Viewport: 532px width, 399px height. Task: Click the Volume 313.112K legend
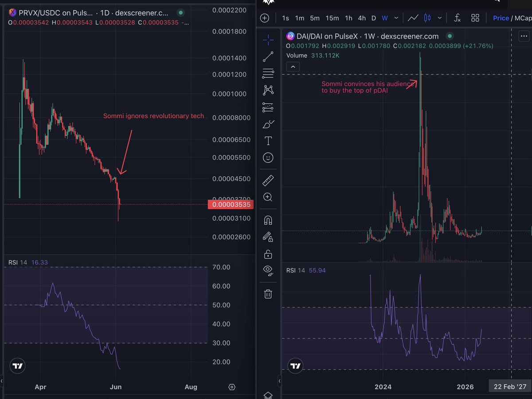(x=313, y=55)
